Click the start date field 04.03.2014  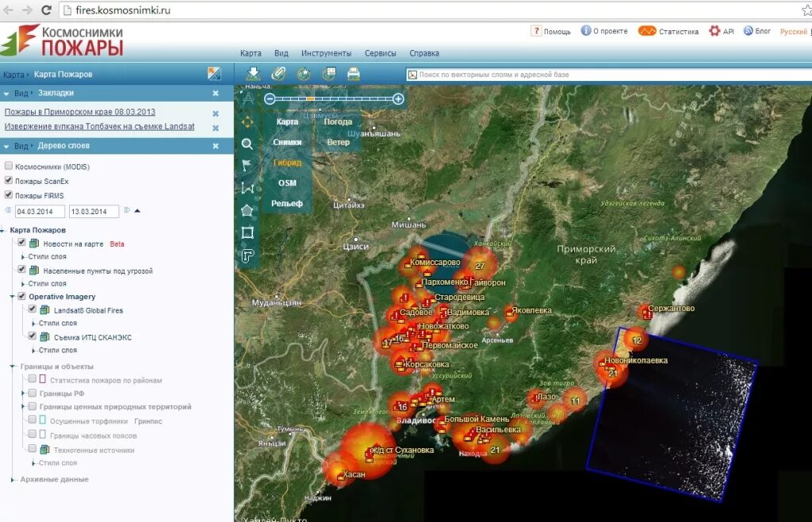coord(40,211)
